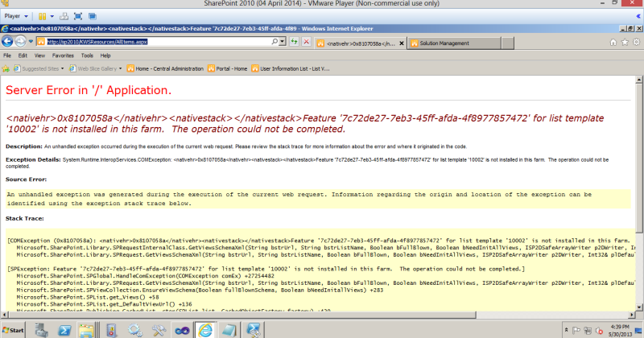Open the favorites star in IE toolbar
Viewport: 644px width, 338px height.
[625, 43]
